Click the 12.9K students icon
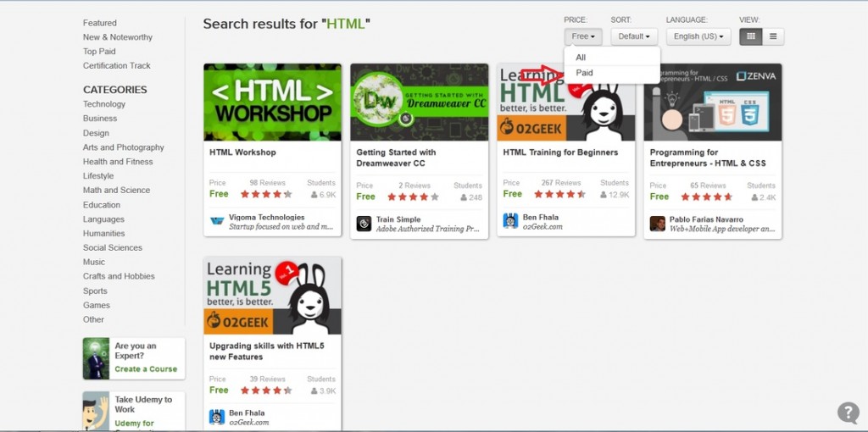Screen dimensions: 868x432 coord(604,195)
